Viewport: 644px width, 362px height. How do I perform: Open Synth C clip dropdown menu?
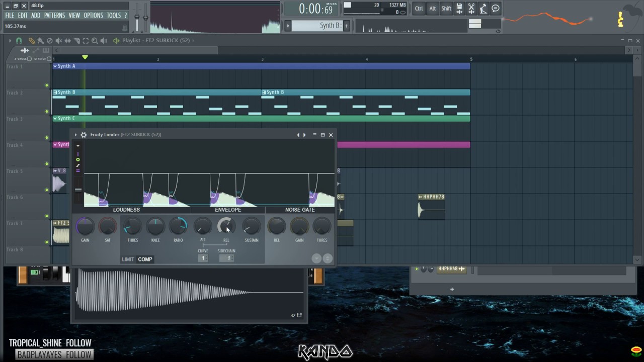[x=55, y=119]
